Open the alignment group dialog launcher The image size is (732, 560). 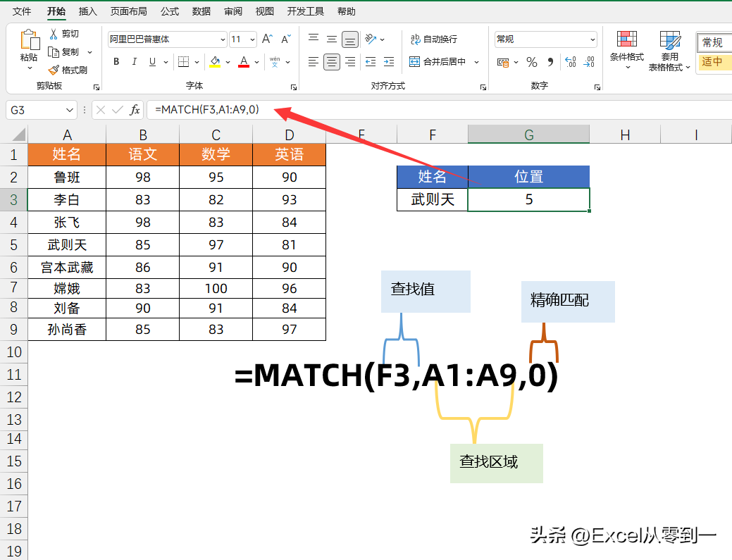[x=483, y=87]
